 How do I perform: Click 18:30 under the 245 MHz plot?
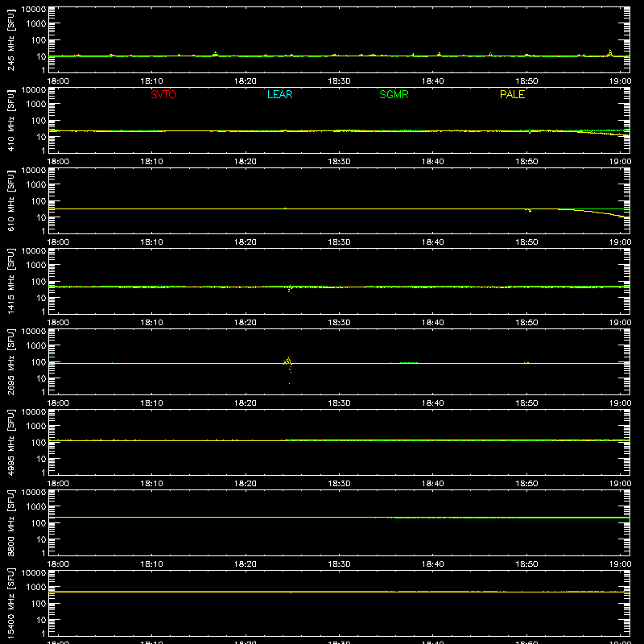(339, 81)
